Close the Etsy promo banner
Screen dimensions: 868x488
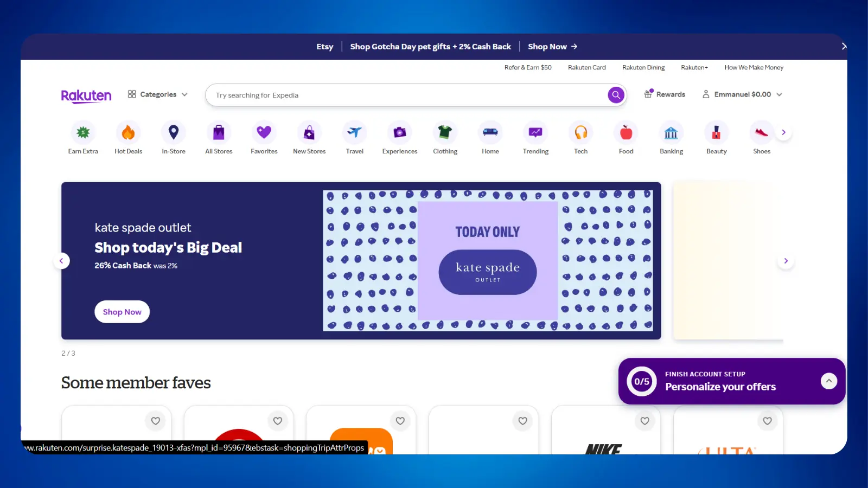tap(844, 47)
